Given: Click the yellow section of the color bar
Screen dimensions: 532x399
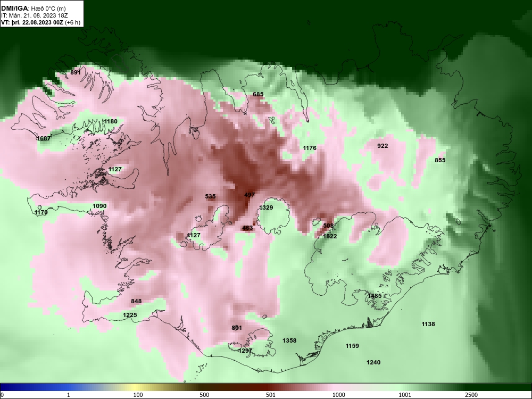Looking at the screenshot, I should (136, 387).
